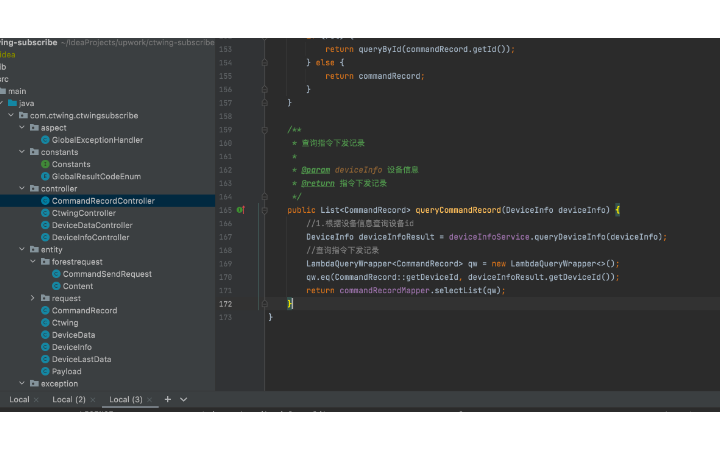Select the java source folder

coord(26,103)
